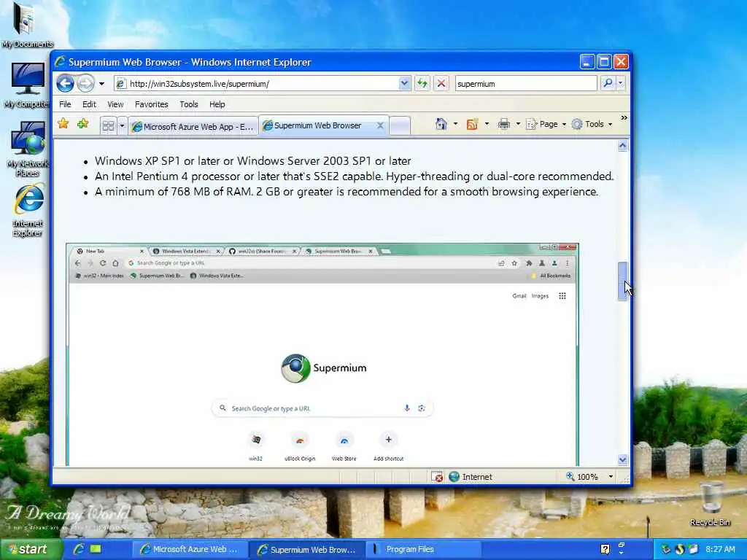Click the IE Forward arrow button
The height and width of the screenshot is (560, 747).
(x=86, y=83)
